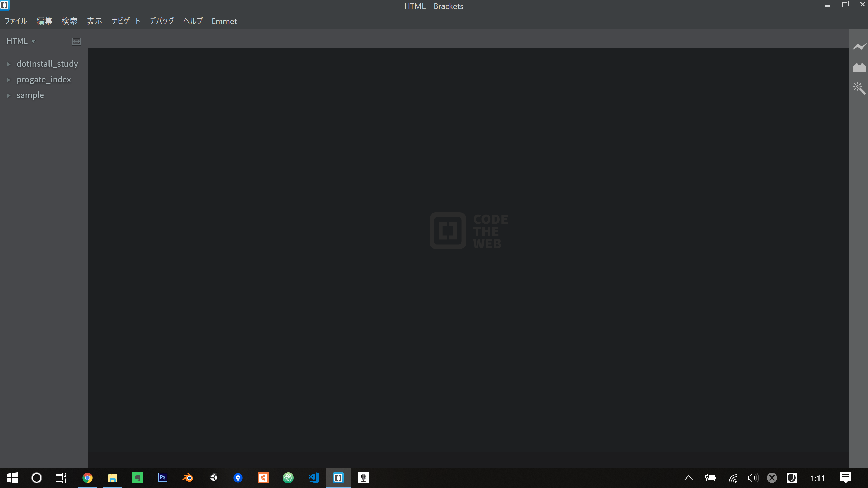Image resolution: width=868 pixels, height=488 pixels.
Task: Launch Google Chrome from taskbar
Action: [87, 478]
